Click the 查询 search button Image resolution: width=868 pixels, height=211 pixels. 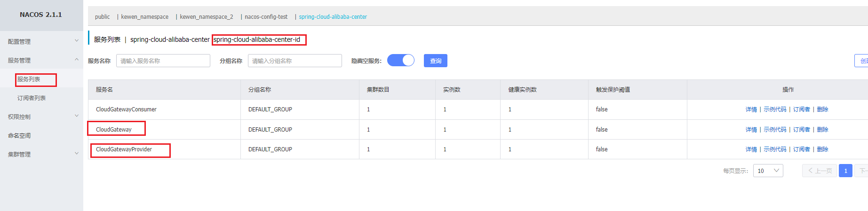point(436,61)
